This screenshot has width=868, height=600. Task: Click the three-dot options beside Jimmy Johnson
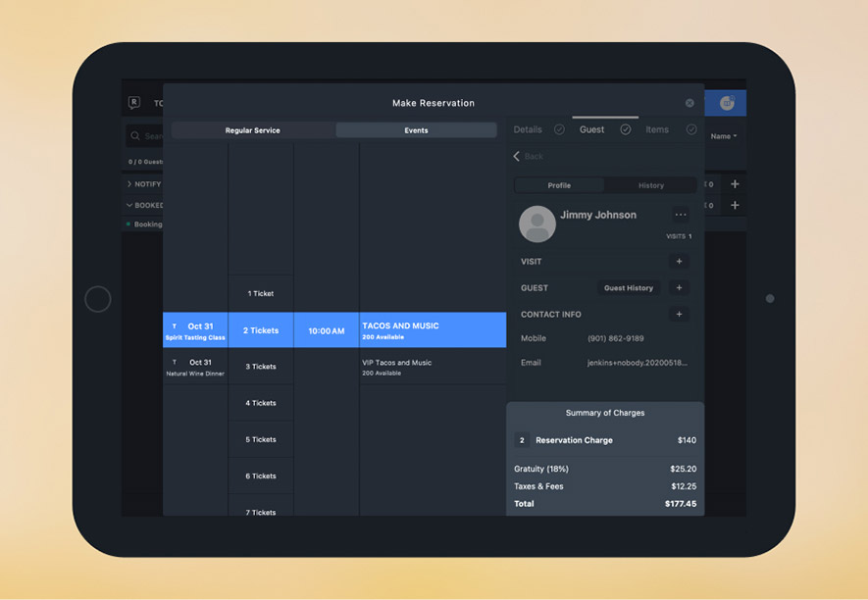pyautogui.click(x=683, y=215)
